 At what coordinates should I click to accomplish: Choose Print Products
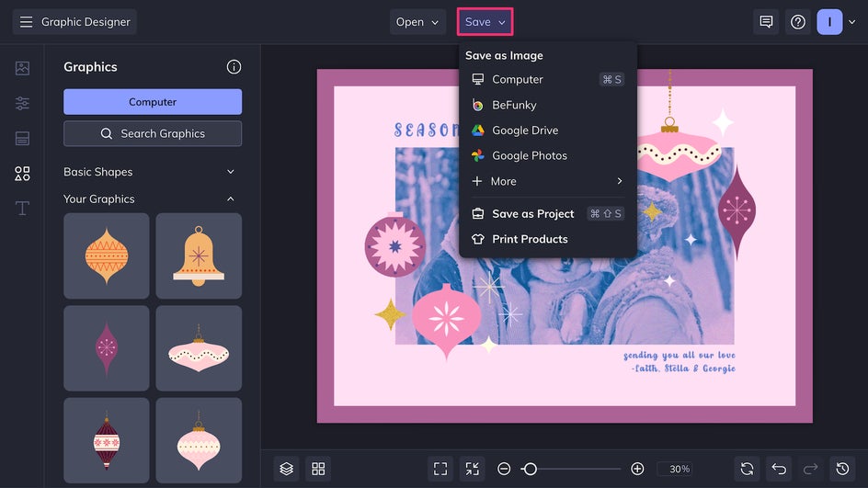547,239
